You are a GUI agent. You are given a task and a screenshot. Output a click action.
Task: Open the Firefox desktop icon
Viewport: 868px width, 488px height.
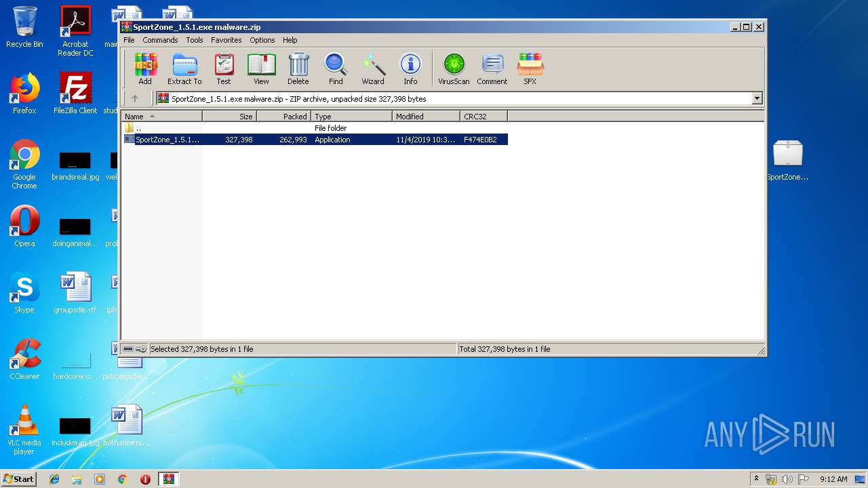point(24,94)
